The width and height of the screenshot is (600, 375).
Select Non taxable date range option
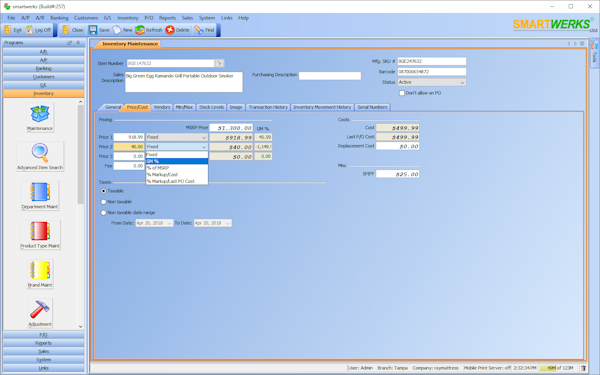coord(103,212)
